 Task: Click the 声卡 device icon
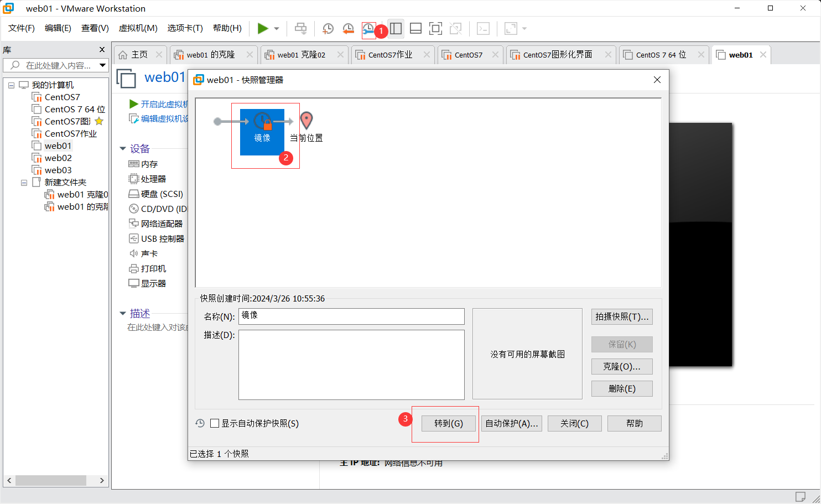[x=133, y=253]
